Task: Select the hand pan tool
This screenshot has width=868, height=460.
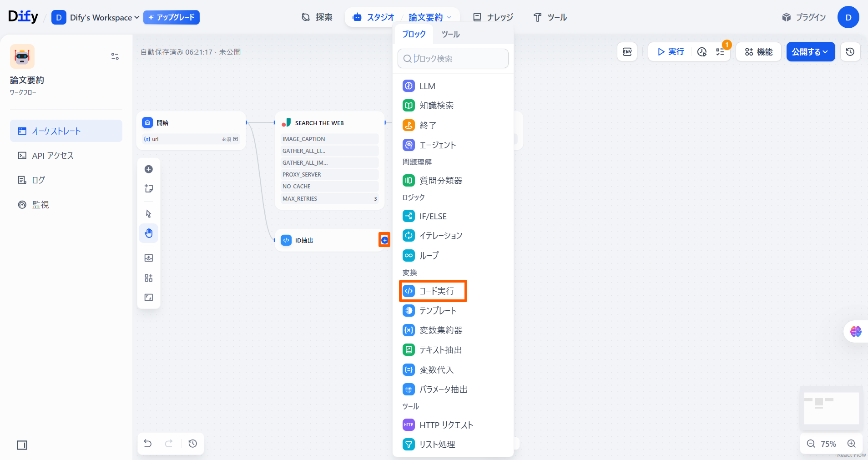Action: 149,233
